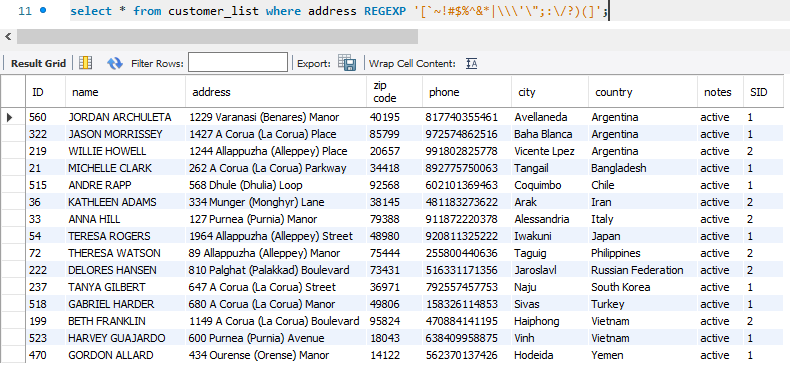Select the DELORES HANSEN name cell
The image size is (790, 372).
coord(125,270)
